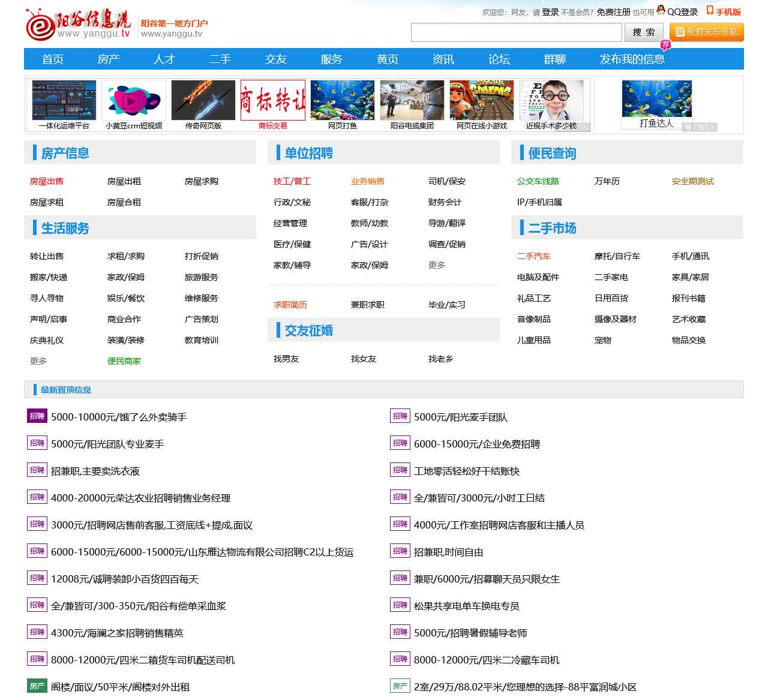Switch to the 黄页 section tab
The height and width of the screenshot is (700, 768).
387,59
